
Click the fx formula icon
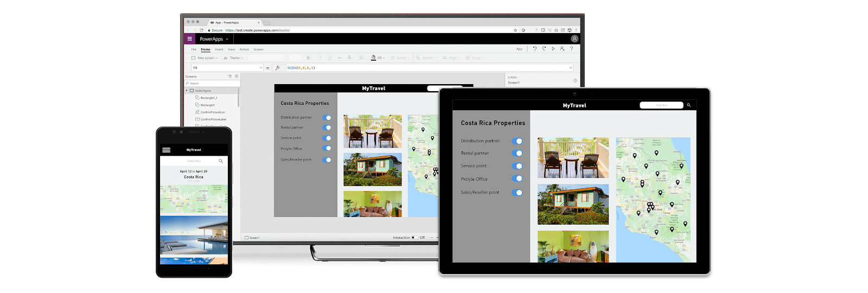point(278,68)
